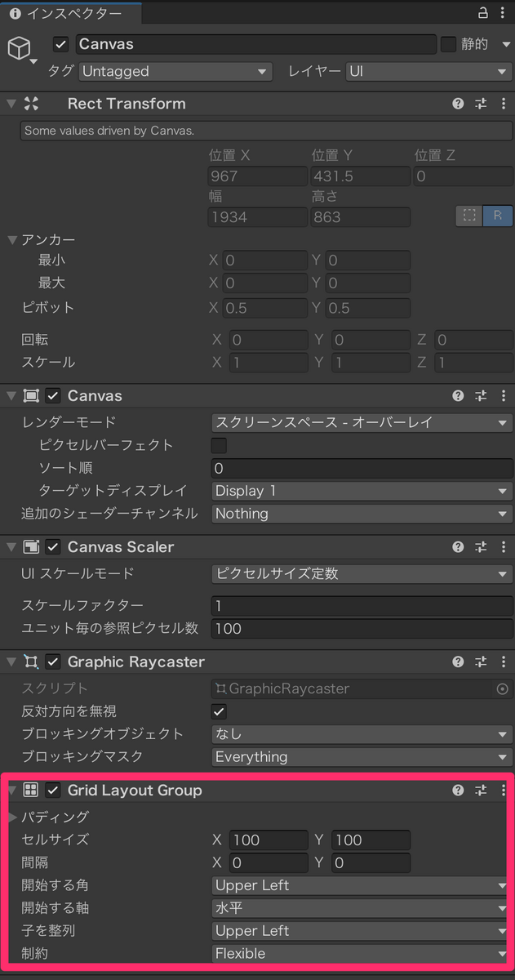Open the Render Mode dropdown
The image size is (515, 980).
coord(362,422)
